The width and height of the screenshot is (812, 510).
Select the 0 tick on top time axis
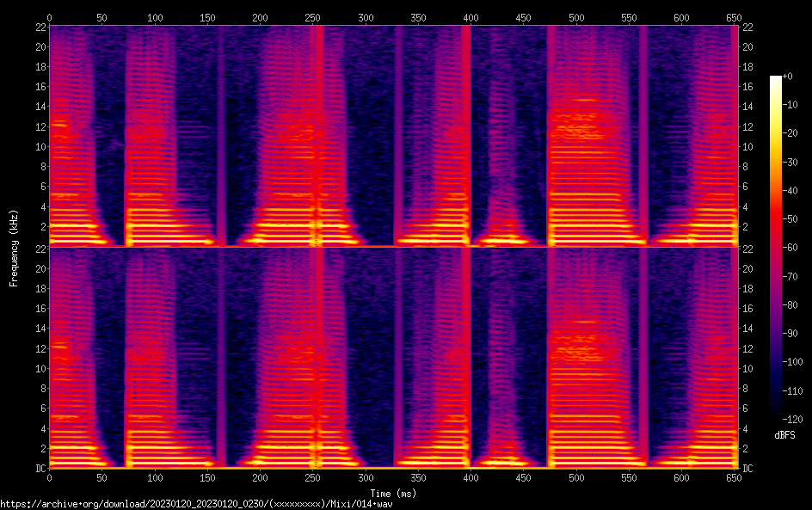[49, 16]
